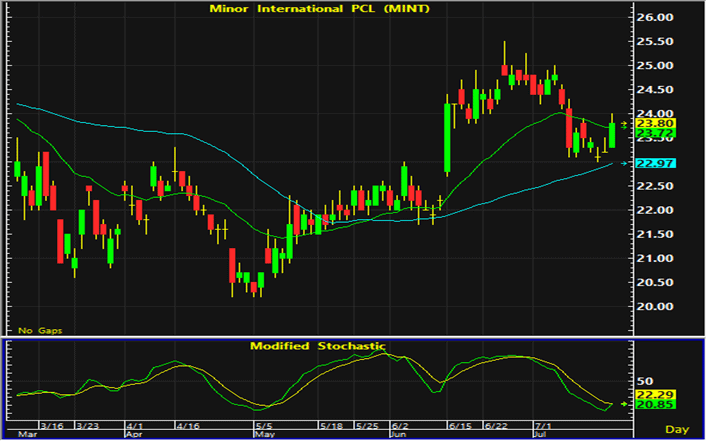This screenshot has width=707, height=441.
Task: Click the cyan arrow marker beside 22.97
Action: (624, 163)
